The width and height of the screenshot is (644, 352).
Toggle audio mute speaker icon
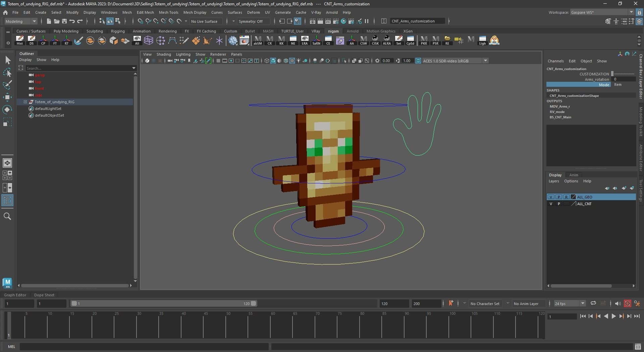tap(618, 304)
